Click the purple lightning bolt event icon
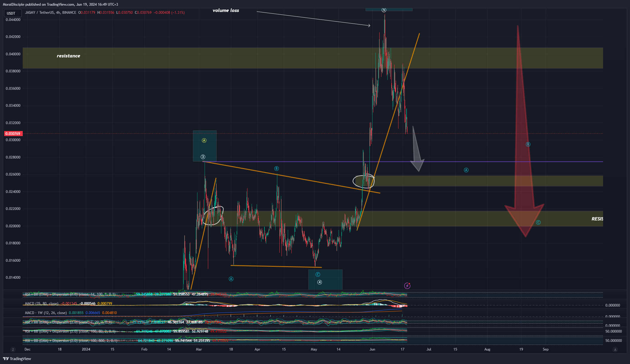Image resolution: width=630 pixels, height=364 pixels. 407,286
